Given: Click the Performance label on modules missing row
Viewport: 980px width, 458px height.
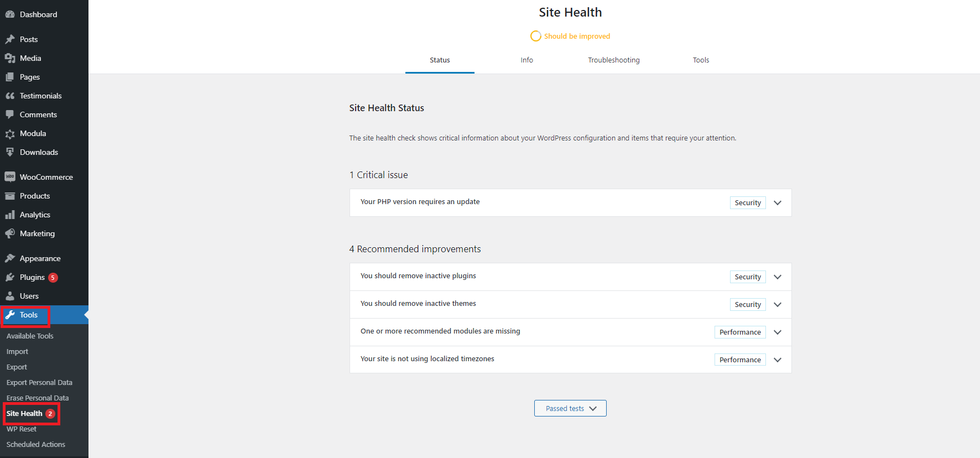Looking at the screenshot, I should click(740, 332).
